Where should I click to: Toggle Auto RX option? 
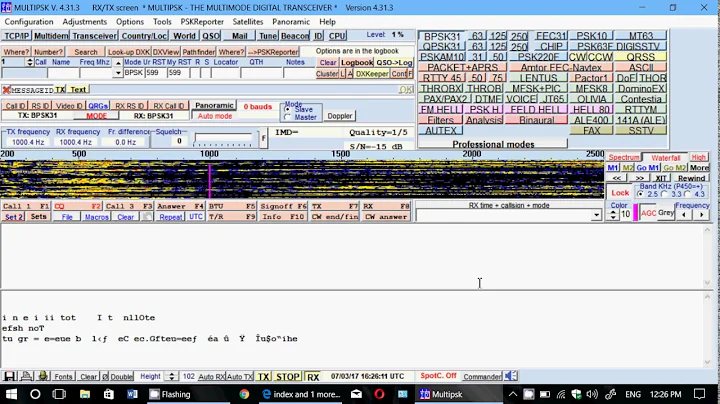(x=211, y=376)
